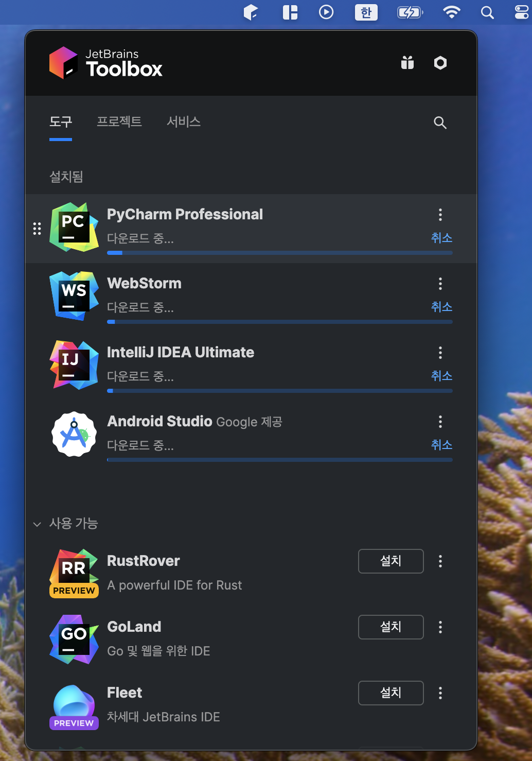Click JetBrains Toolbox icon in menu bar
This screenshot has width=532, height=761.
[x=251, y=12]
